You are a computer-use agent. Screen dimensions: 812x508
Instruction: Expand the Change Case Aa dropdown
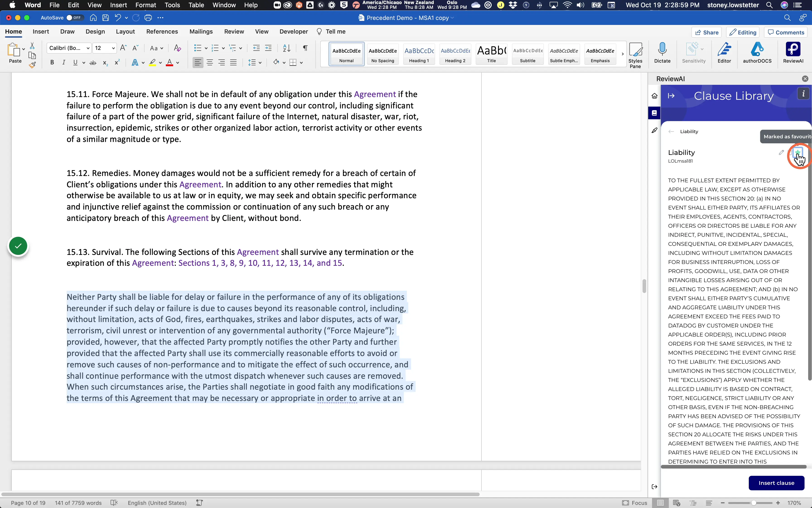(x=156, y=48)
